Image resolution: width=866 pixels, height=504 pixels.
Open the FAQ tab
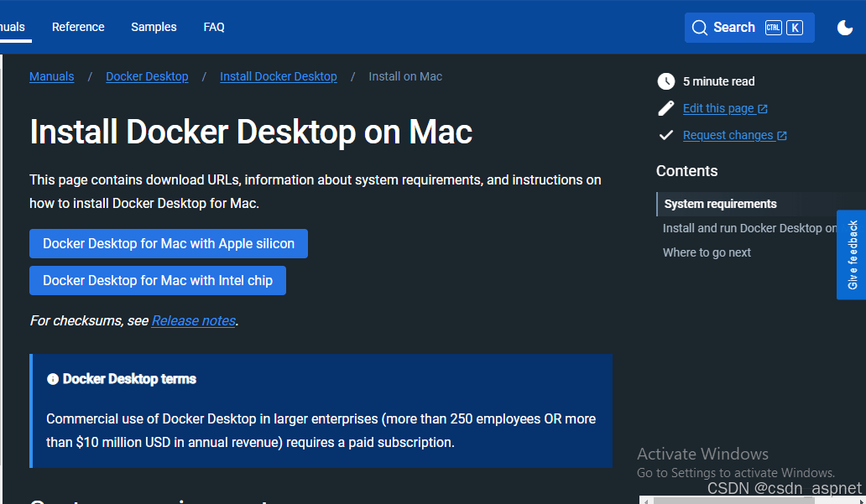click(214, 27)
